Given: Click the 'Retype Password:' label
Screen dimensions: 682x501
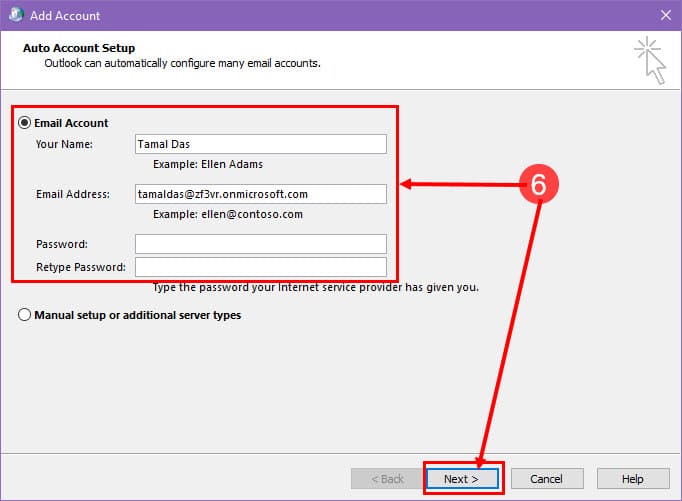Looking at the screenshot, I should 81,267.
